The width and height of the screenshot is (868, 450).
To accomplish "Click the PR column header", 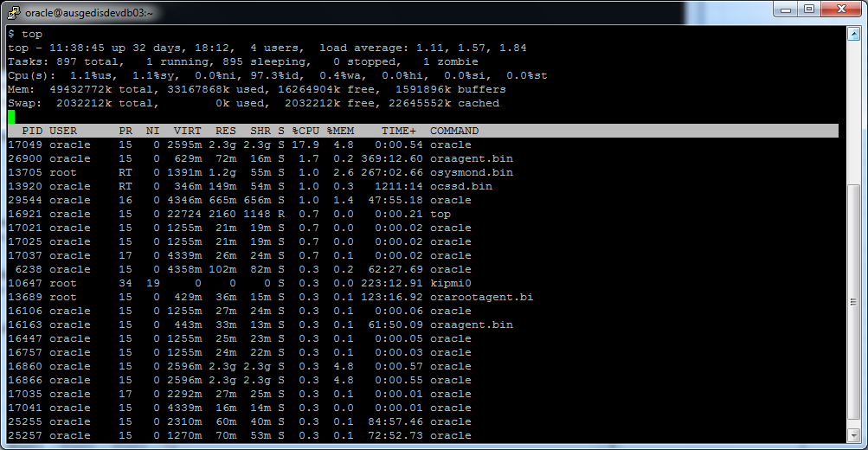I will click(125, 132).
